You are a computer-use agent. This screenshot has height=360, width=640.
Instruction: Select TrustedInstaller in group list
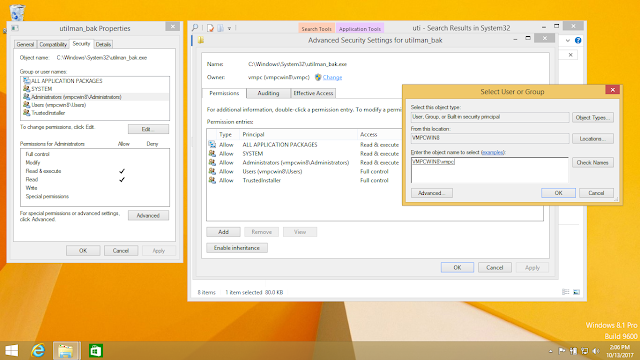click(x=96, y=113)
